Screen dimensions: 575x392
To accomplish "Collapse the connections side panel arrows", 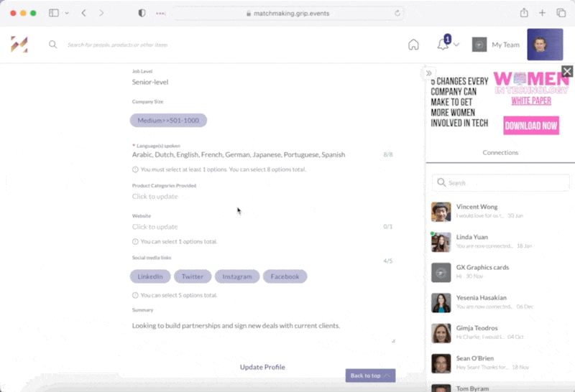I will tap(428, 73).
